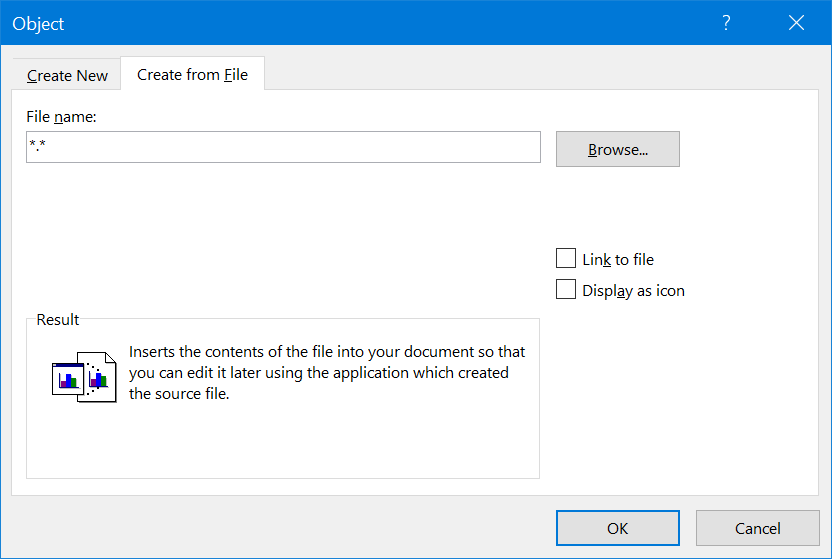Tick the Display as icon checkbox
The width and height of the screenshot is (832, 559).
coord(566,291)
